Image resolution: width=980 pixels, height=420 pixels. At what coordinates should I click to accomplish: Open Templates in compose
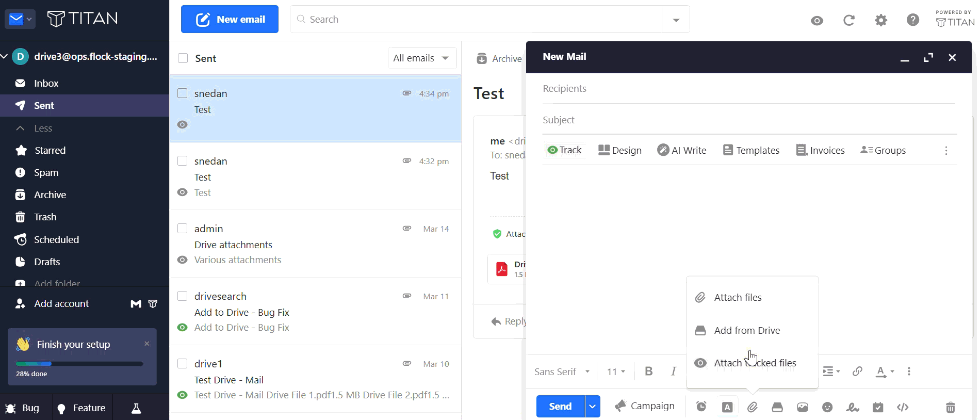point(752,150)
